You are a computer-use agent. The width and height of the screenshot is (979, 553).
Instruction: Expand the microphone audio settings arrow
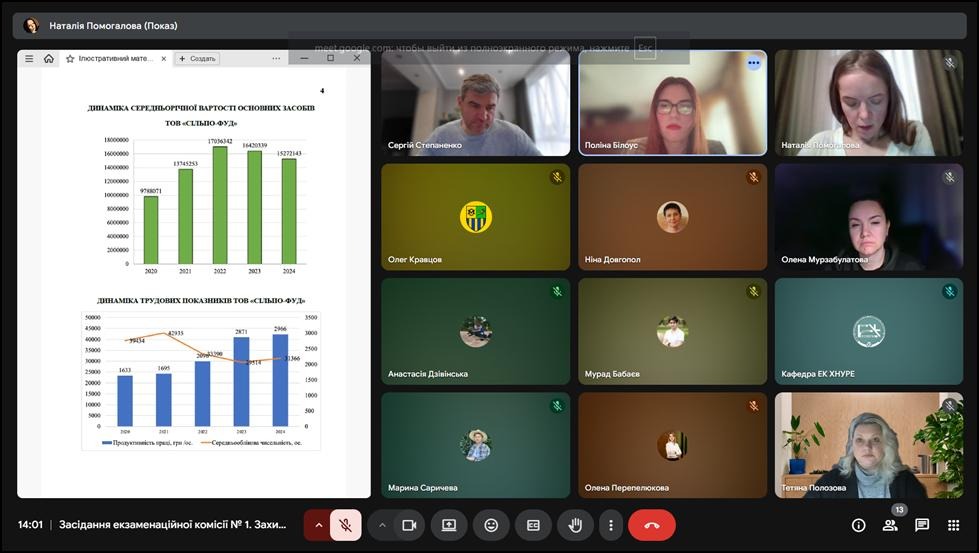tap(318, 525)
